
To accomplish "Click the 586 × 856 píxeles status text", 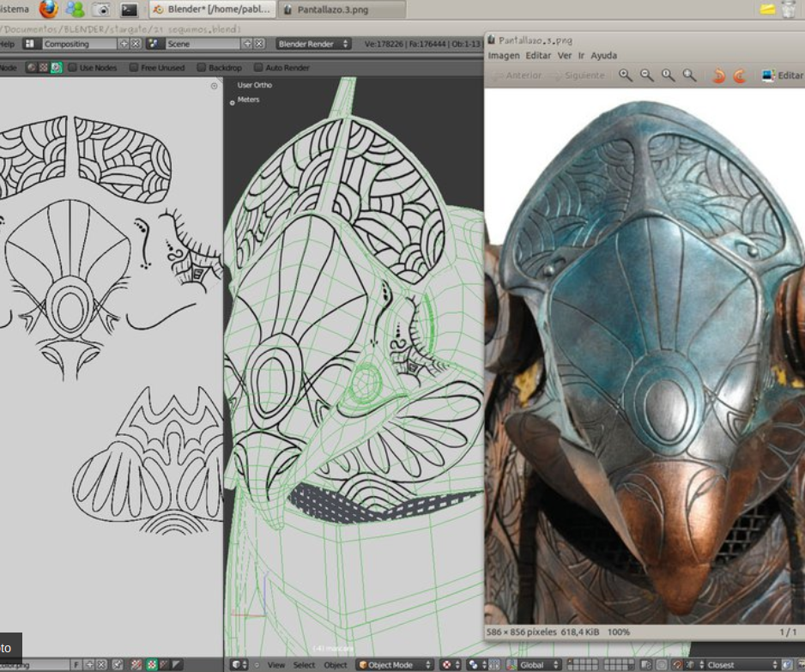I will [x=521, y=632].
